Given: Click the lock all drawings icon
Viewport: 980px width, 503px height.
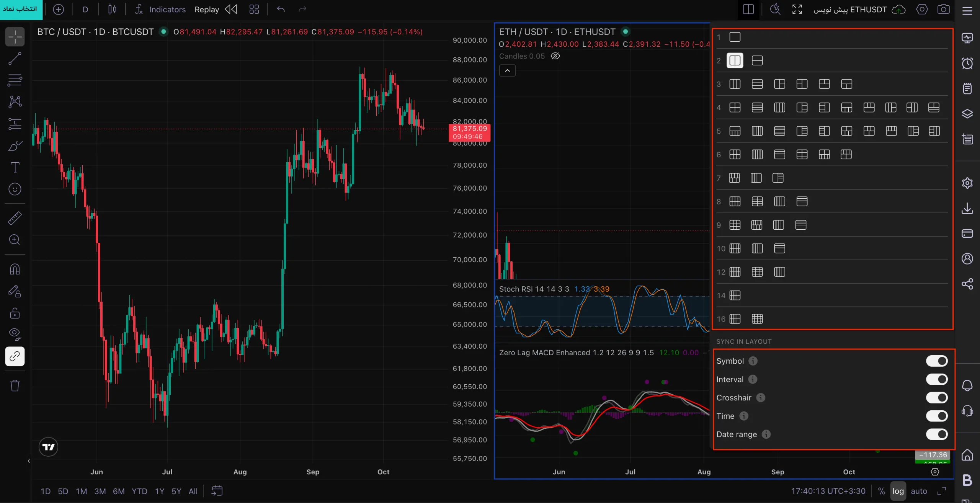Looking at the screenshot, I should pos(15,313).
